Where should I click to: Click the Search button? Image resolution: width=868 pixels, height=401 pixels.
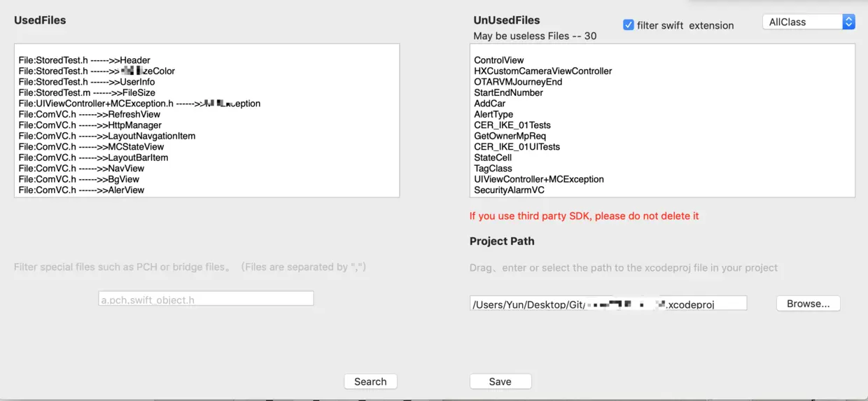click(370, 381)
